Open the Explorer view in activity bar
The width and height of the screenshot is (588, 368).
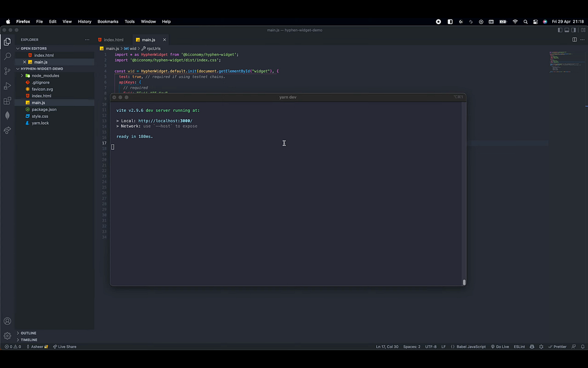7,41
